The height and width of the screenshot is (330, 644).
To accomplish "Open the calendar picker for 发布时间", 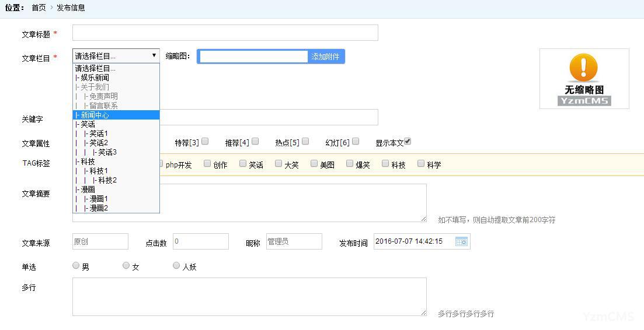I will 461,241.
